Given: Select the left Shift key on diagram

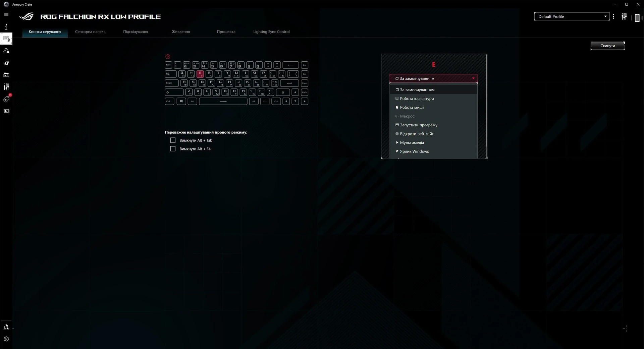Looking at the screenshot, I should click(174, 92).
